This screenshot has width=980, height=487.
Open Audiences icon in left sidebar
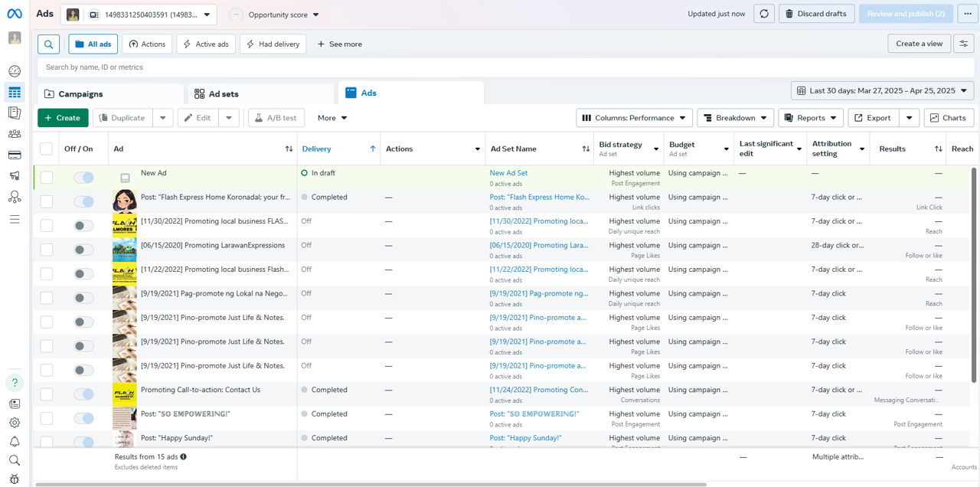click(x=15, y=134)
